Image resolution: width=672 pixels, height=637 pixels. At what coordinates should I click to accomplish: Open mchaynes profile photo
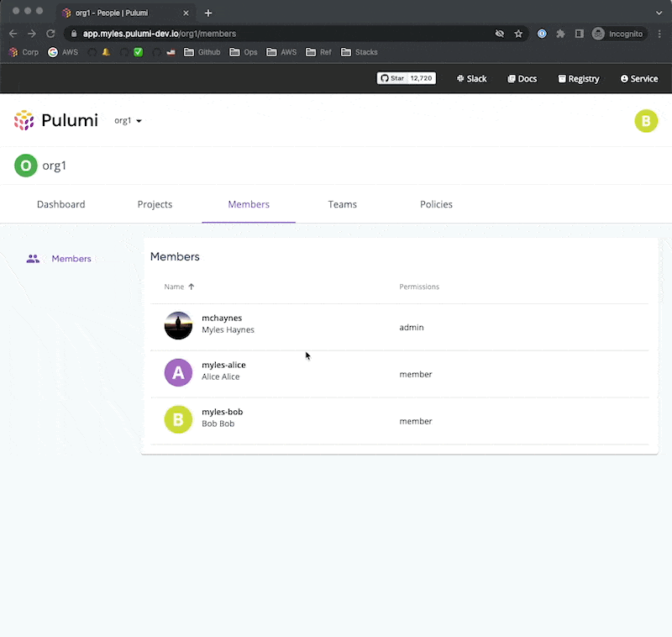[x=178, y=325]
